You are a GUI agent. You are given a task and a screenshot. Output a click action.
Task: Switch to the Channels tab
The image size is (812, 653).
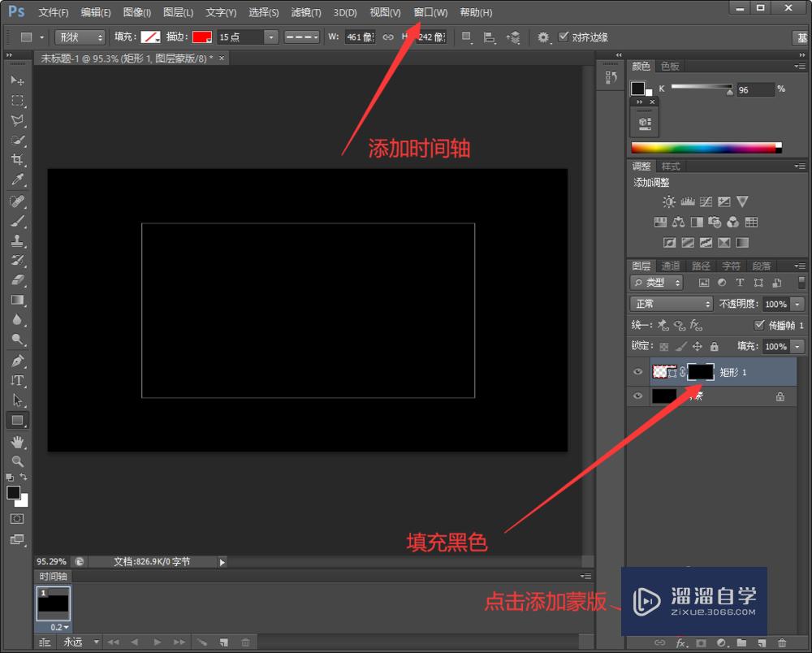671,266
